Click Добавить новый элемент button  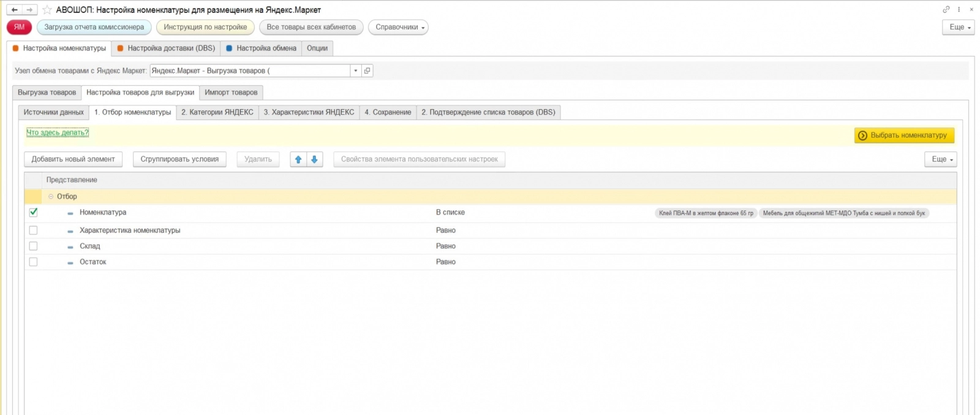[x=73, y=159]
